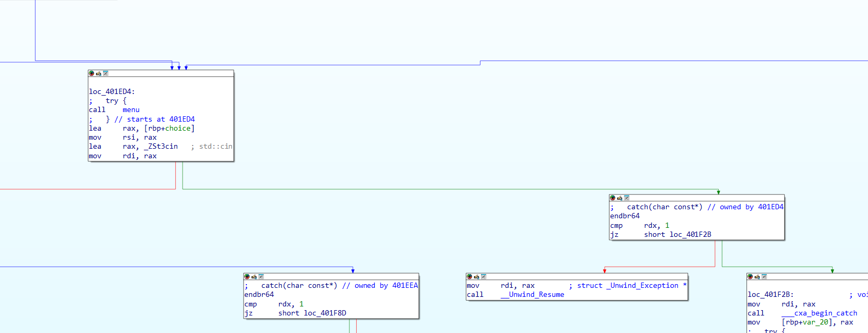Click 'endbr64' in the 401EEA catch block

259,295
